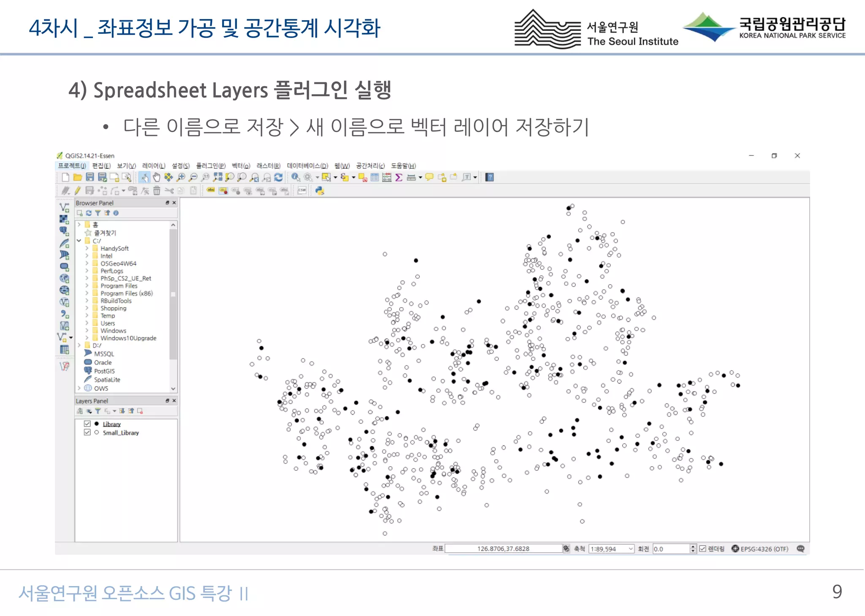865x616 pixels.
Task: Expand the OWS node
Action: (x=79, y=388)
